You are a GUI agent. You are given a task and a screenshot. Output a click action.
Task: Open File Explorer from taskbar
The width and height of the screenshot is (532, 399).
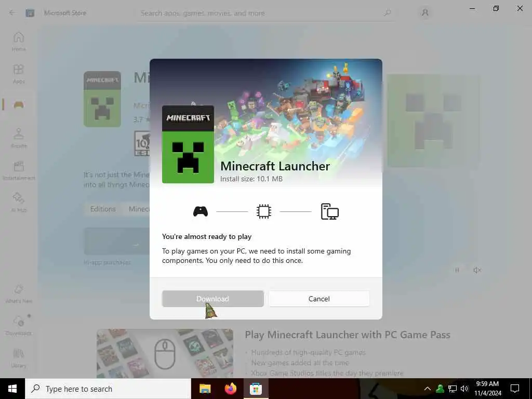click(x=205, y=389)
